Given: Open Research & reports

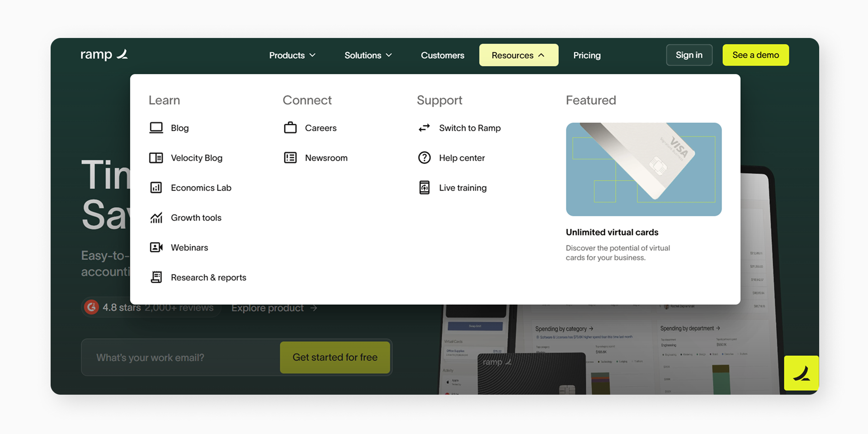Looking at the screenshot, I should (208, 277).
